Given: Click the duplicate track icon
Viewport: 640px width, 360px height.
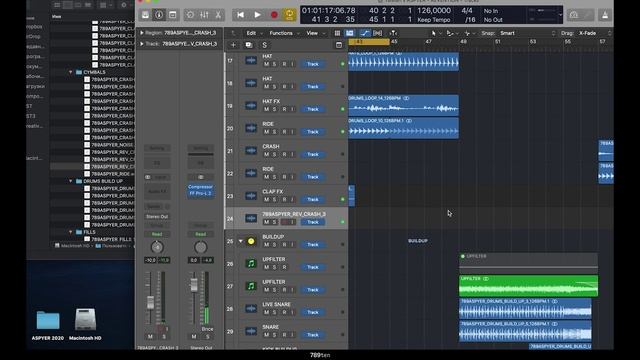Looking at the screenshot, I should pos(249,45).
